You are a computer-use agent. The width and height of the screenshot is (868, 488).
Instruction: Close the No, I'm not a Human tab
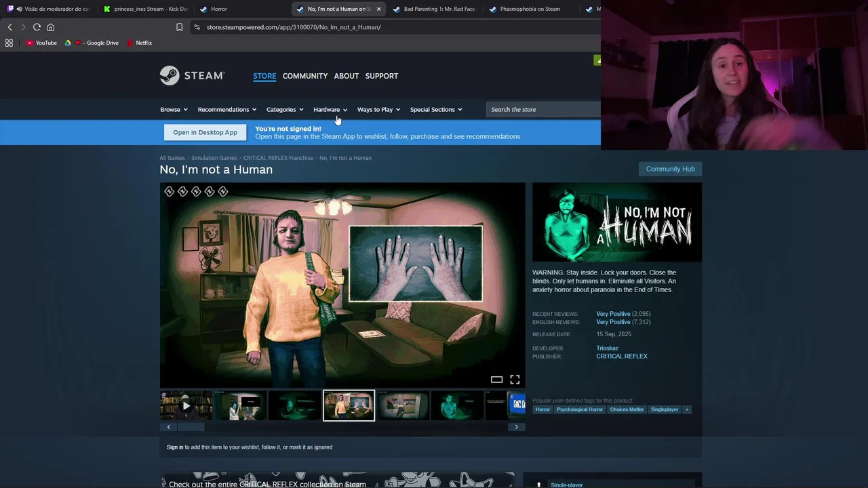pos(378,9)
